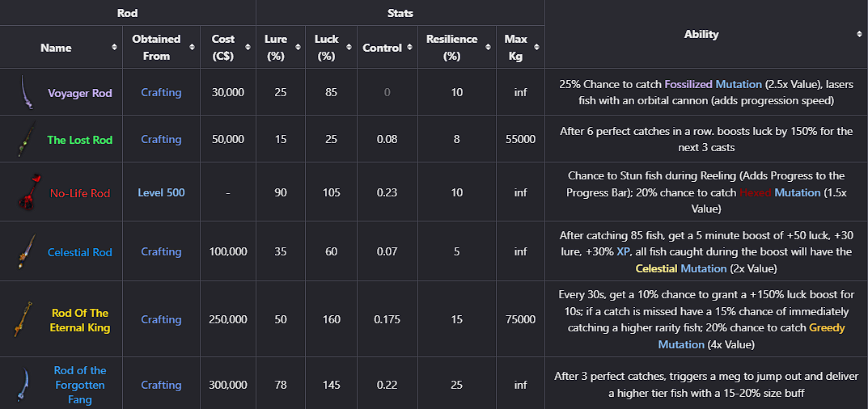The image size is (868, 409).
Task: Open Rod Of The Eternal King image
Action: [x=23, y=319]
